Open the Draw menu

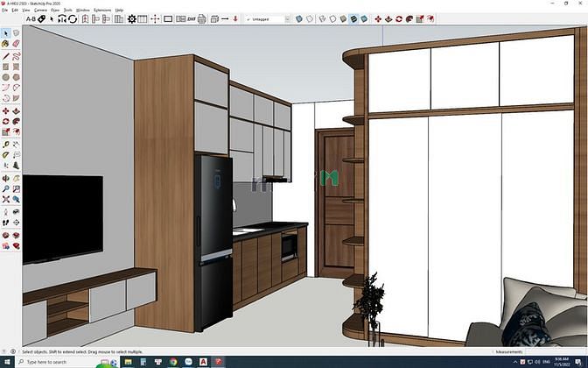(55, 11)
